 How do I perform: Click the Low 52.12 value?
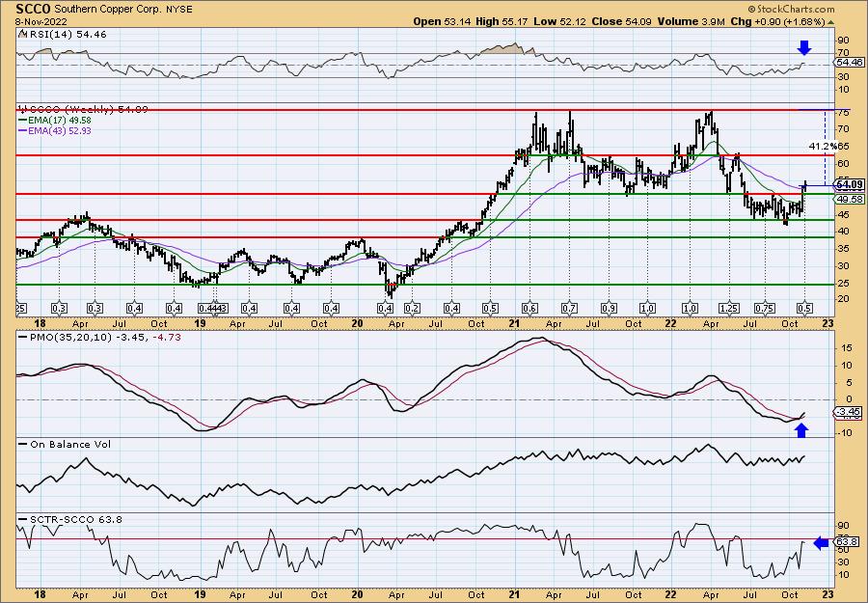coord(559,21)
